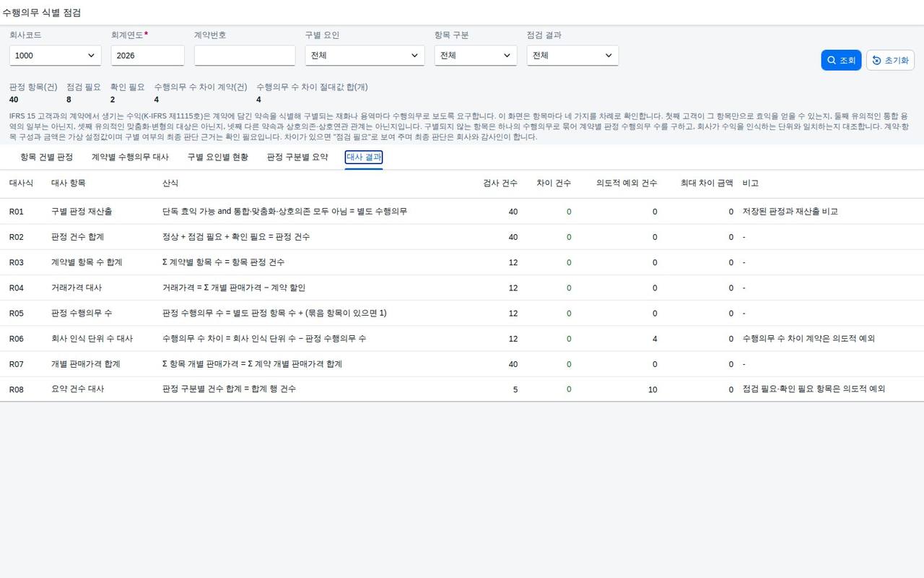
Task: Select the R06 row cell
Action: [17, 338]
